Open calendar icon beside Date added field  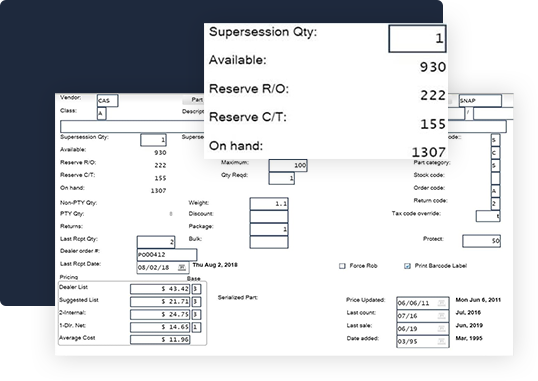[x=441, y=341]
